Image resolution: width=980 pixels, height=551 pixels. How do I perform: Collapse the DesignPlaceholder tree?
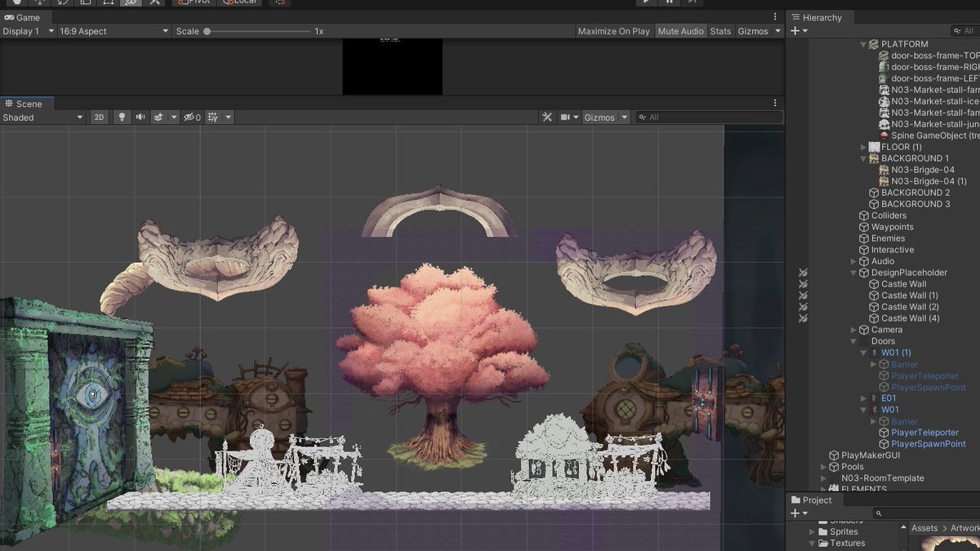tap(853, 273)
